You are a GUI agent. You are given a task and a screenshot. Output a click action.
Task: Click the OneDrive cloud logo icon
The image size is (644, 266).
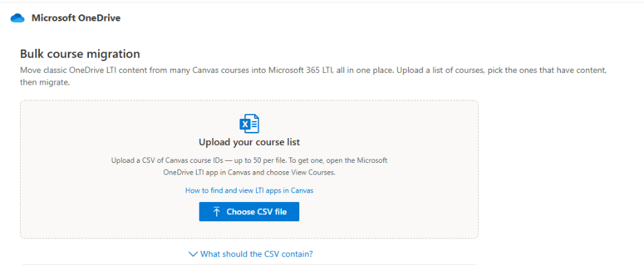point(18,18)
